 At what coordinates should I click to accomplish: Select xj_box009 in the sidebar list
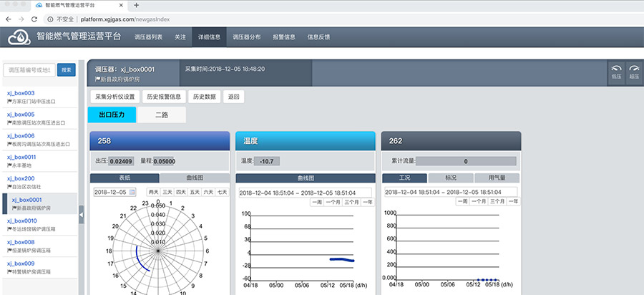[x=40, y=268]
